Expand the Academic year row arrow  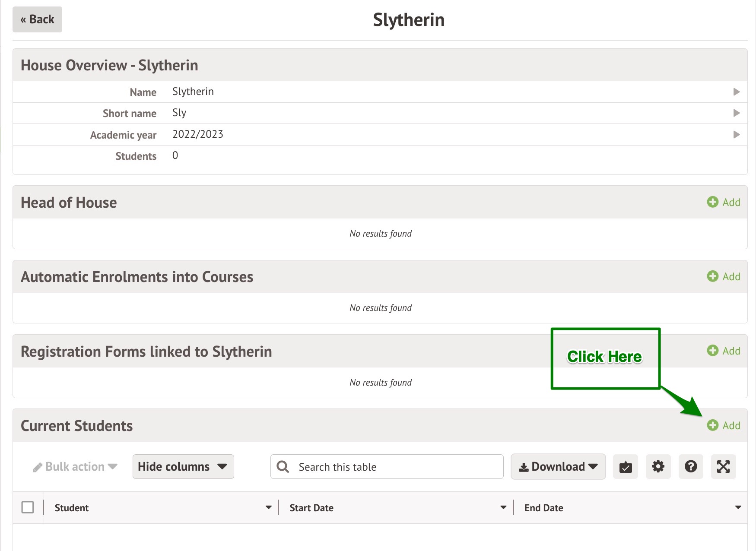click(737, 134)
